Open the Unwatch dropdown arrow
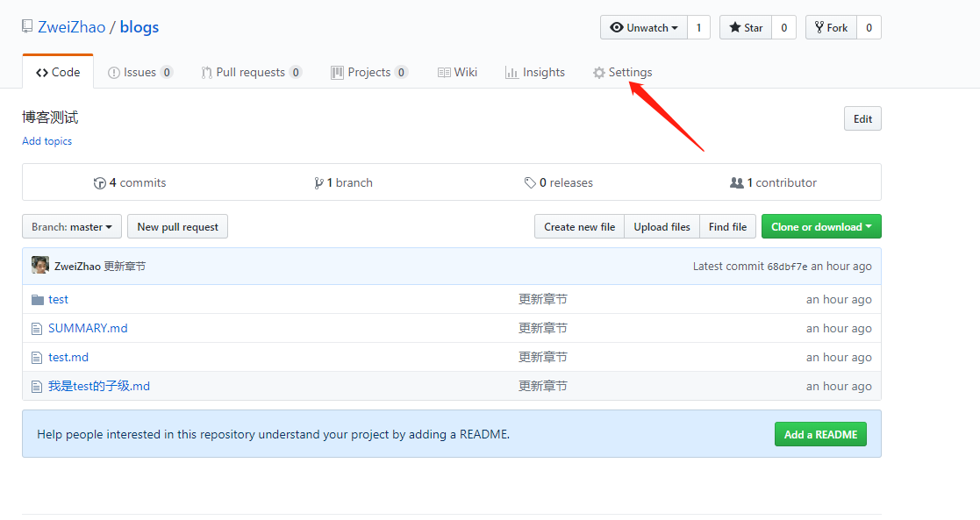Viewport: 980px width, 520px height. tap(673, 27)
